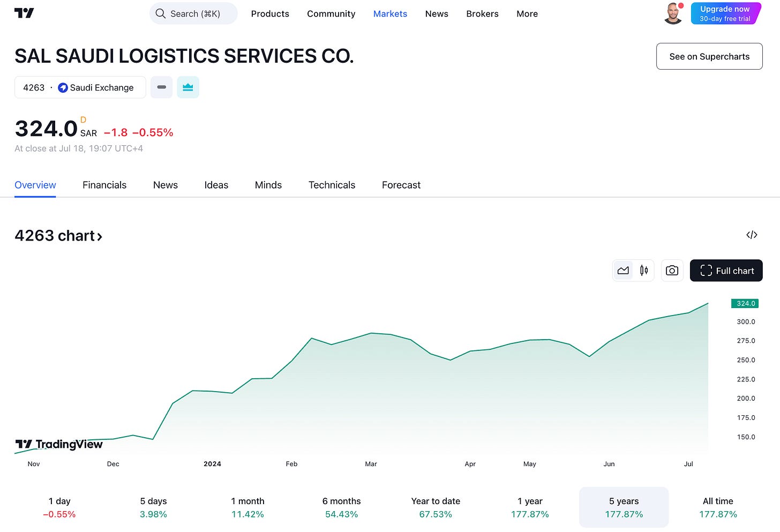Click the −0.55% change next to price
The height and width of the screenshot is (532, 780).
(153, 132)
